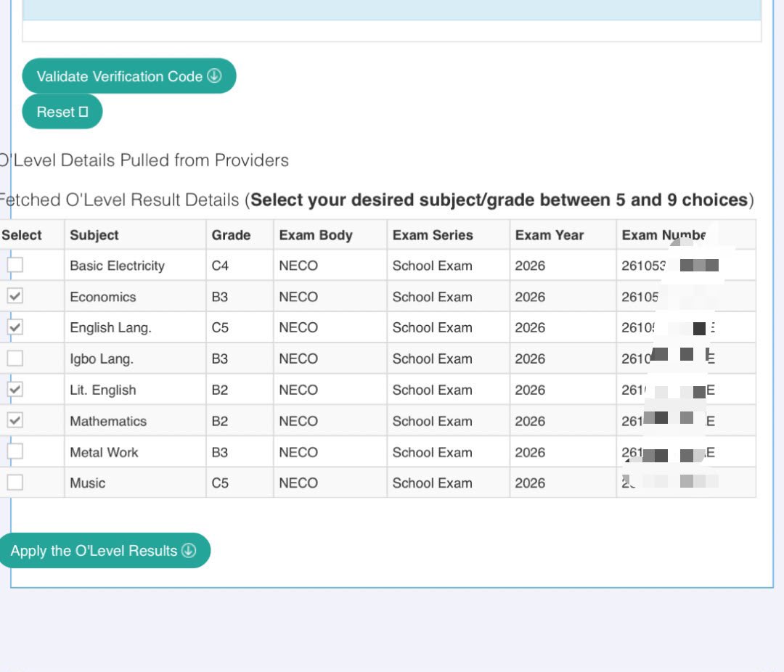
Task: Uncheck the Economics checkbox
Action: point(15,296)
